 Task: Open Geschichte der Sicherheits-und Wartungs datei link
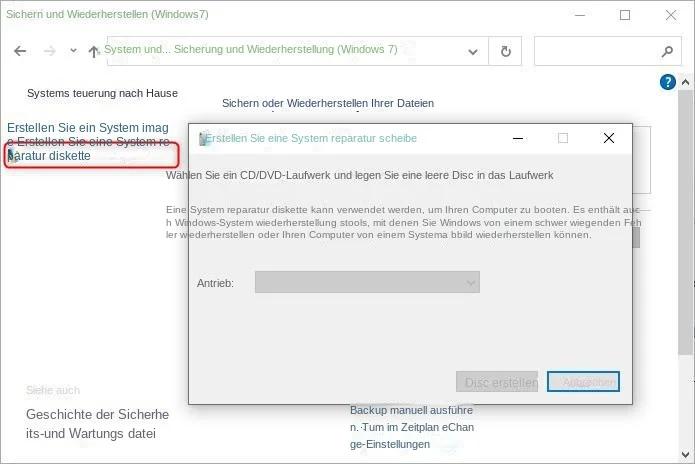point(98,424)
